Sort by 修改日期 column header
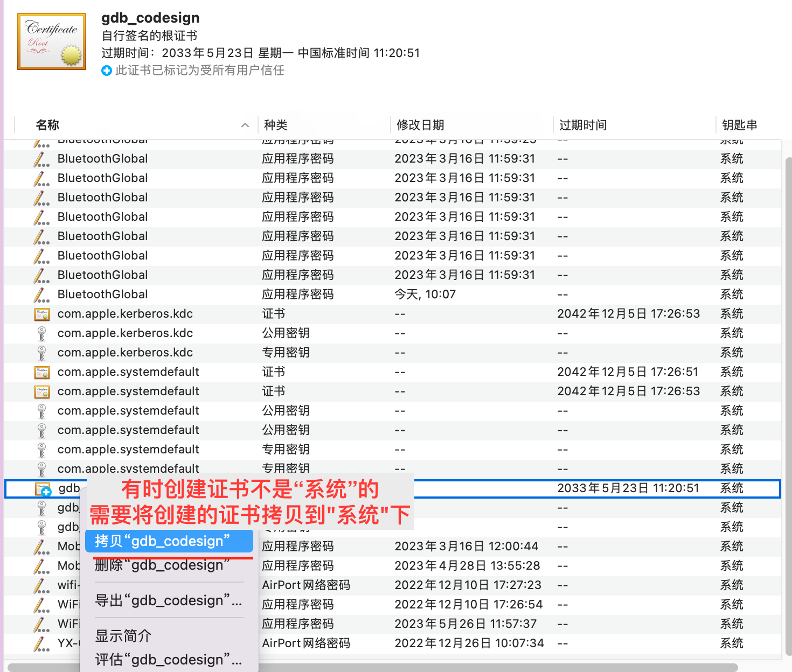Image resolution: width=792 pixels, height=672 pixels. pos(420,125)
